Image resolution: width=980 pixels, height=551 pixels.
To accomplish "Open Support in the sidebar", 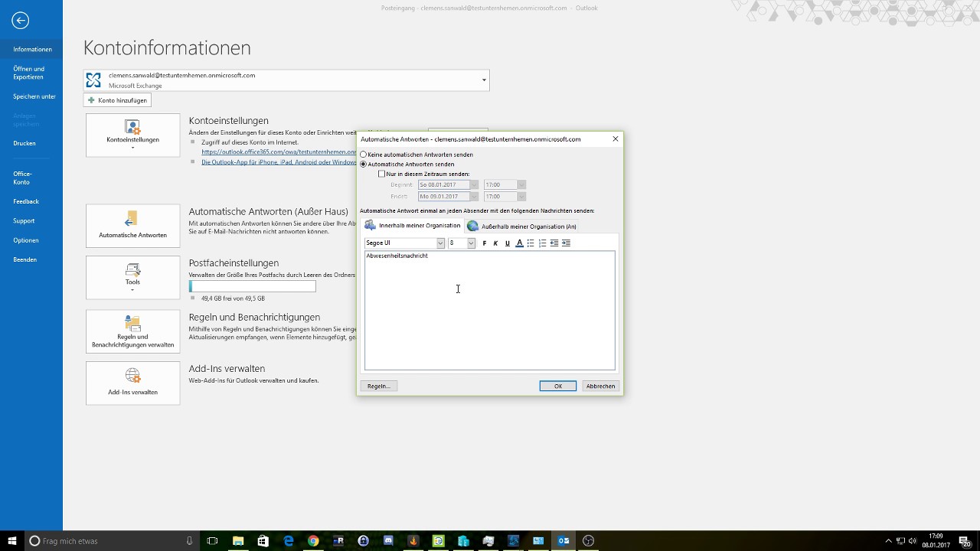I will 31,220.
